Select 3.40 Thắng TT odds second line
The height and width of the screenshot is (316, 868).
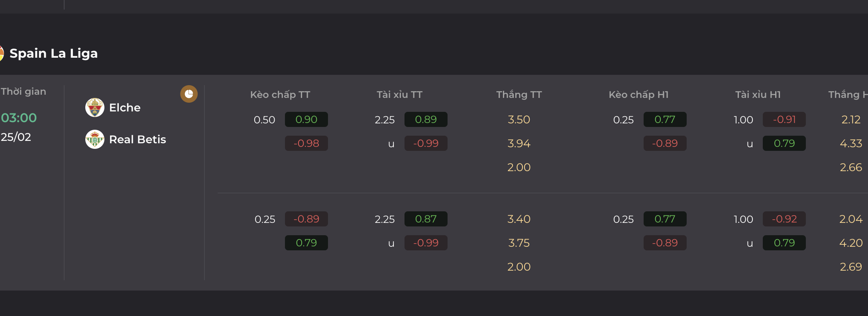[x=519, y=219]
